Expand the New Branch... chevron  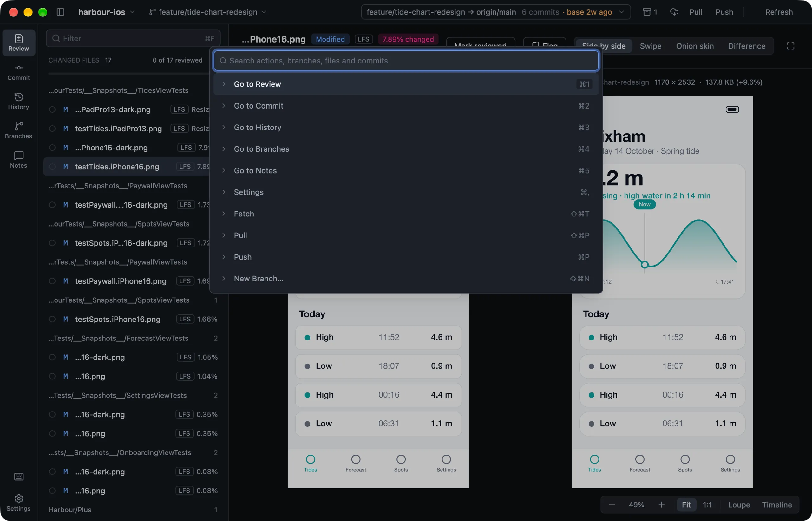224,279
